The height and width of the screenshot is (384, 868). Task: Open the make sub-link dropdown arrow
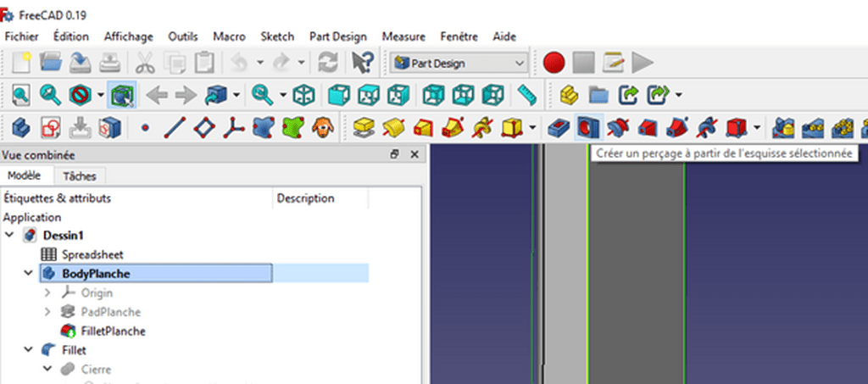point(678,95)
